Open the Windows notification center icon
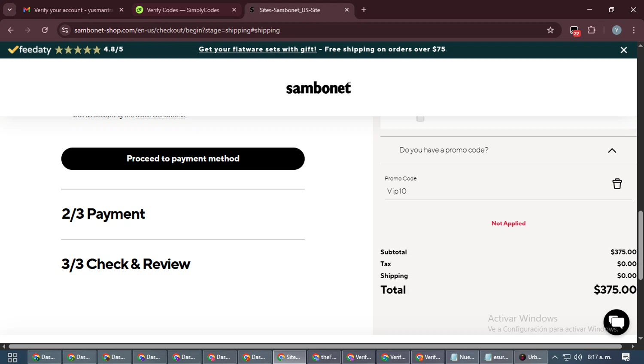644x364 pixels. point(626,357)
